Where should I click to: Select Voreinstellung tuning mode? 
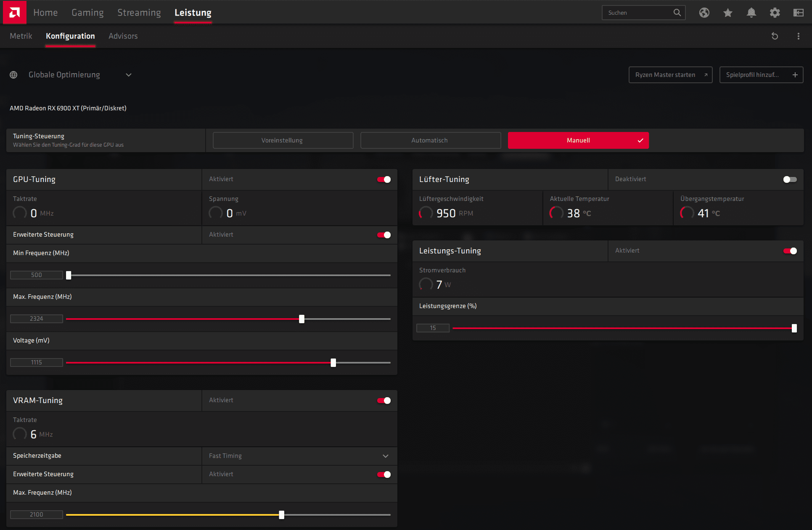[283, 140]
